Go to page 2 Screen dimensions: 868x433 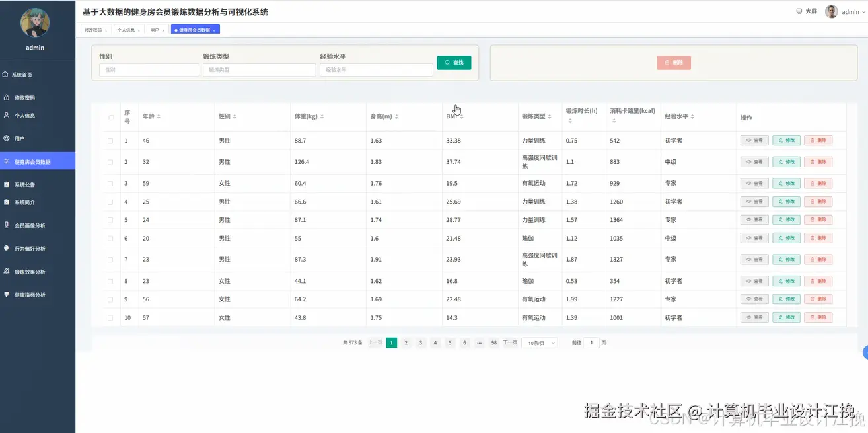406,343
